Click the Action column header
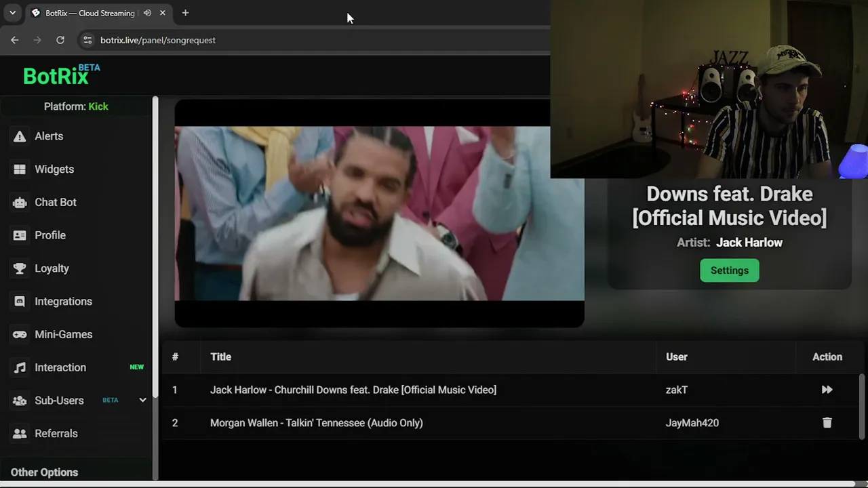The width and height of the screenshot is (868, 488). coord(827,357)
